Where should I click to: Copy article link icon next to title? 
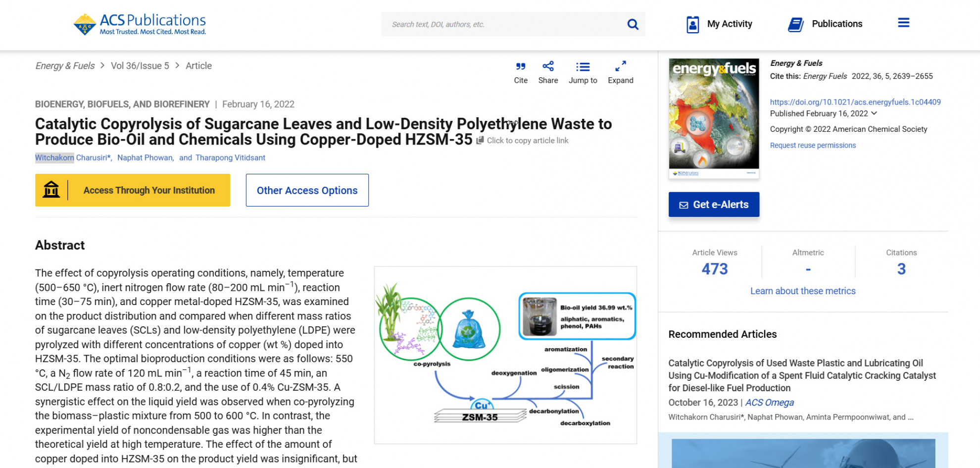480,141
